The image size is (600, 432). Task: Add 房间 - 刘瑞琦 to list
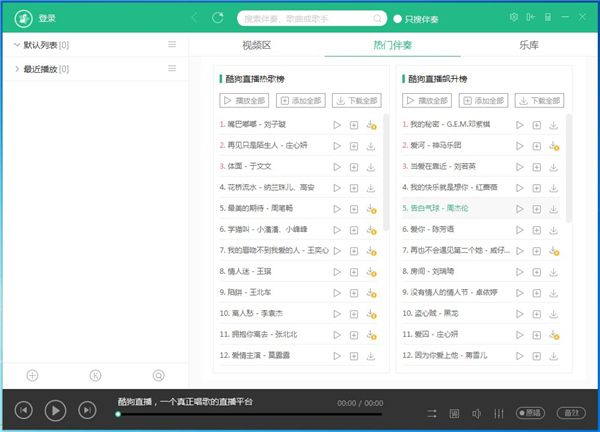click(x=536, y=272)
